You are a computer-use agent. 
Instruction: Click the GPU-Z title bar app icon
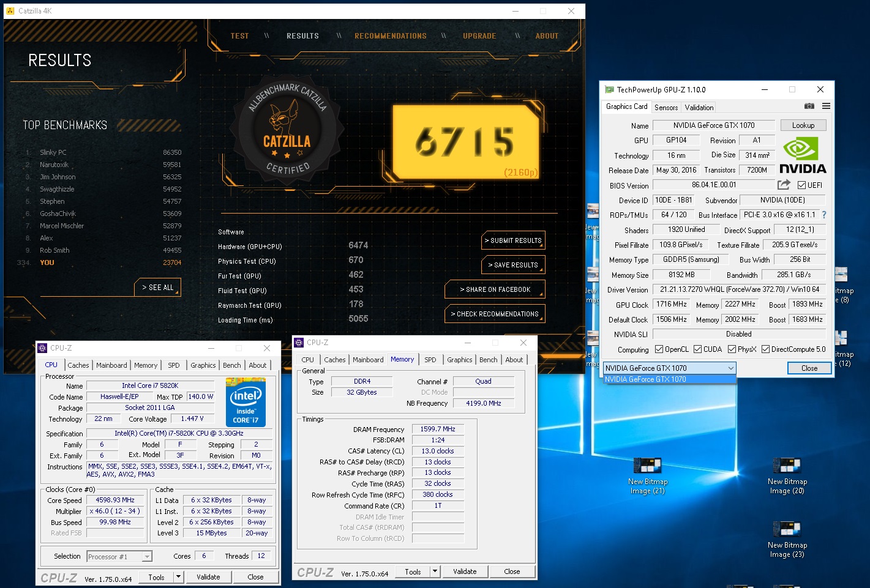click(x=609, y=89)
